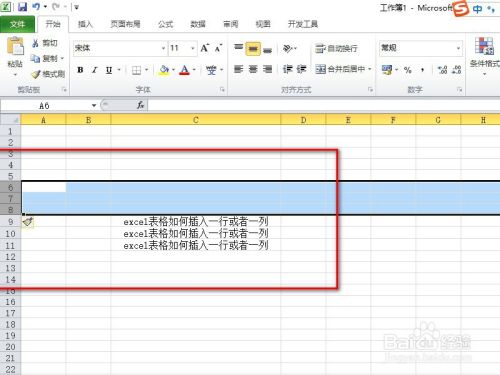500x375 pixels.
Task: Click the Save icon in quick access toolbar
Action: 22,7
